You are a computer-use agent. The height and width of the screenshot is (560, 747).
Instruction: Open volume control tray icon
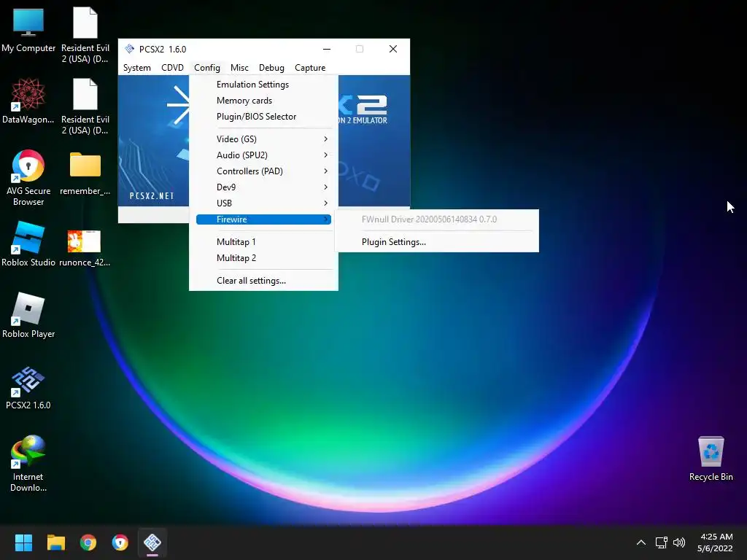[679, 542]
